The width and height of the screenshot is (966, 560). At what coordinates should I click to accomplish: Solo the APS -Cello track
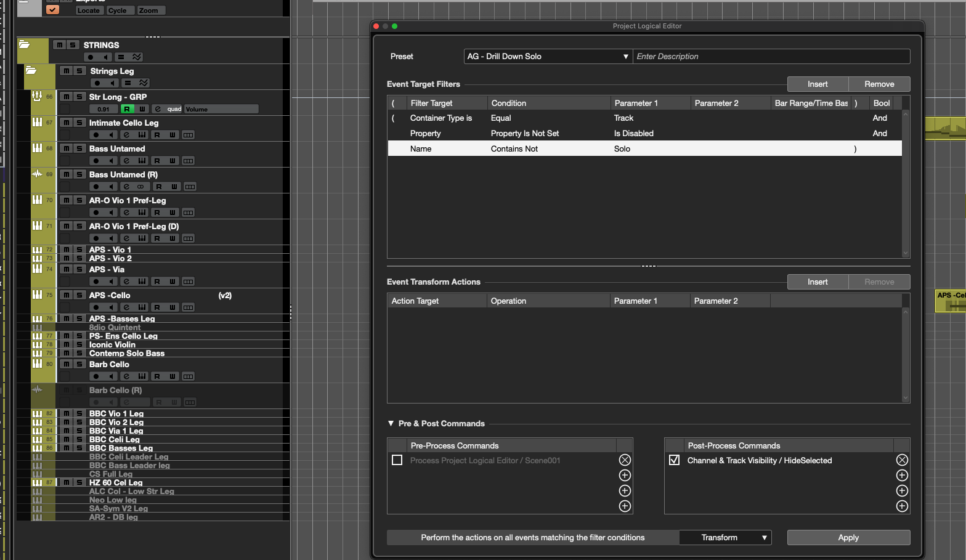[79, 295]
